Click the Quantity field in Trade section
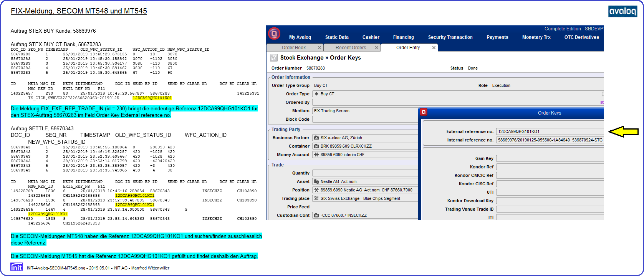Viewport: 644px width, 276px height. point(365,173)
